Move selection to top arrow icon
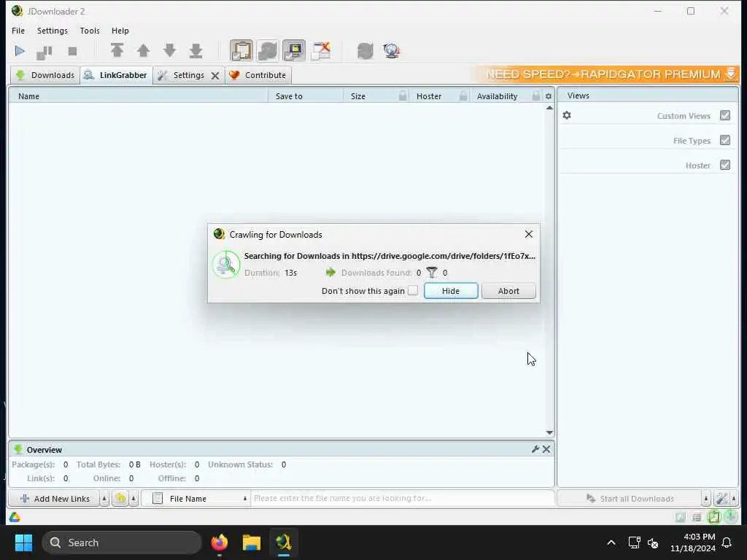 pos(117,50)
